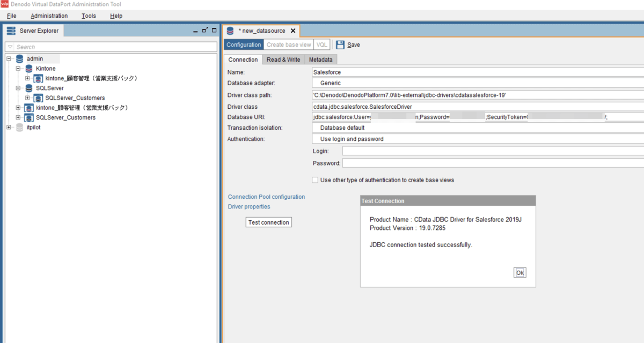This screenshot has height=343, width=644.
Task: Close the new_datasource tab
Action: [x=292, y=31]
